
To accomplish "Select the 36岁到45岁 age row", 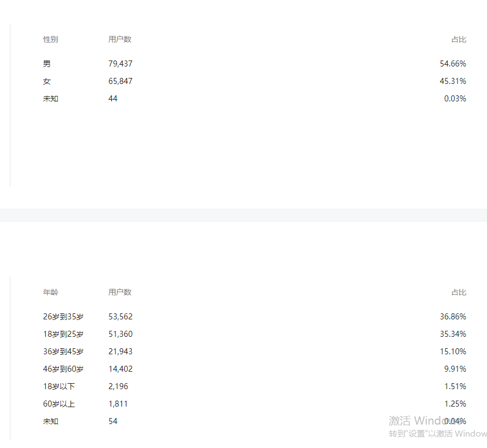I will (x=254, y=352).
